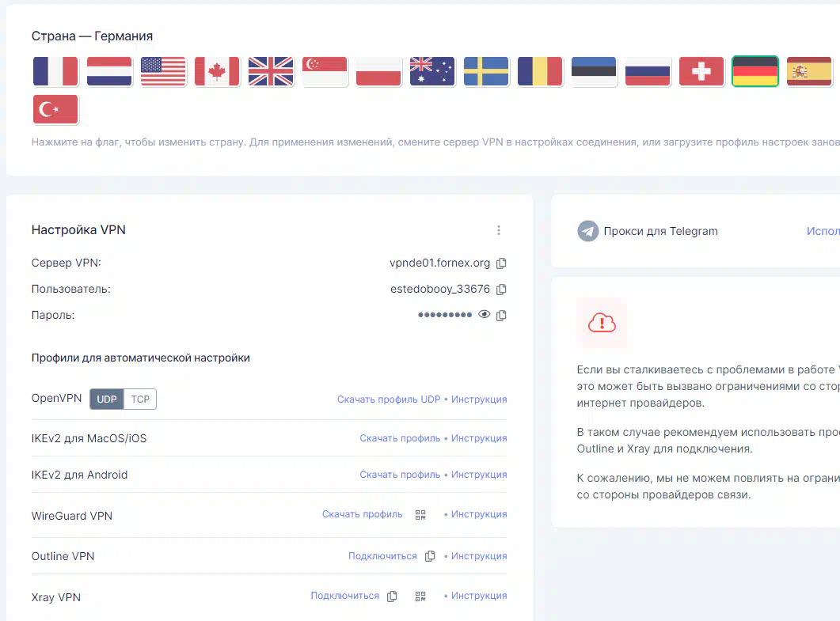
Task: Pick the Australia flag
Action: tap(432, 71)
